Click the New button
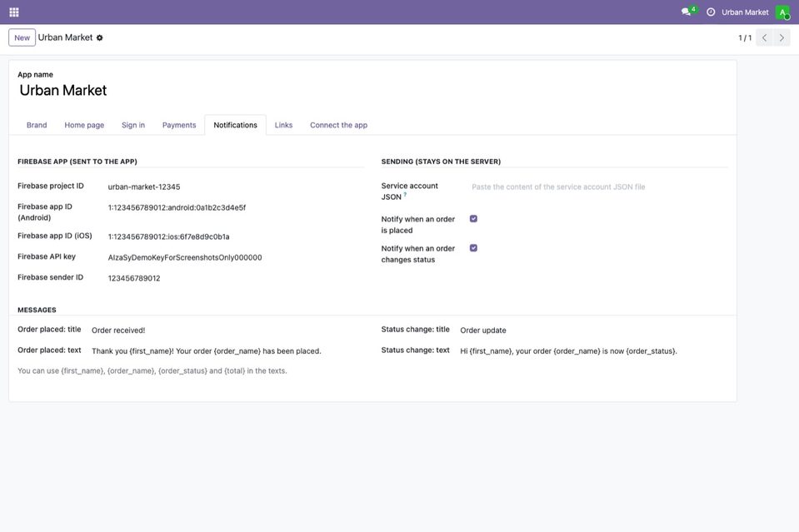Screen dimensions: 799x532 [x=22, y=37]
